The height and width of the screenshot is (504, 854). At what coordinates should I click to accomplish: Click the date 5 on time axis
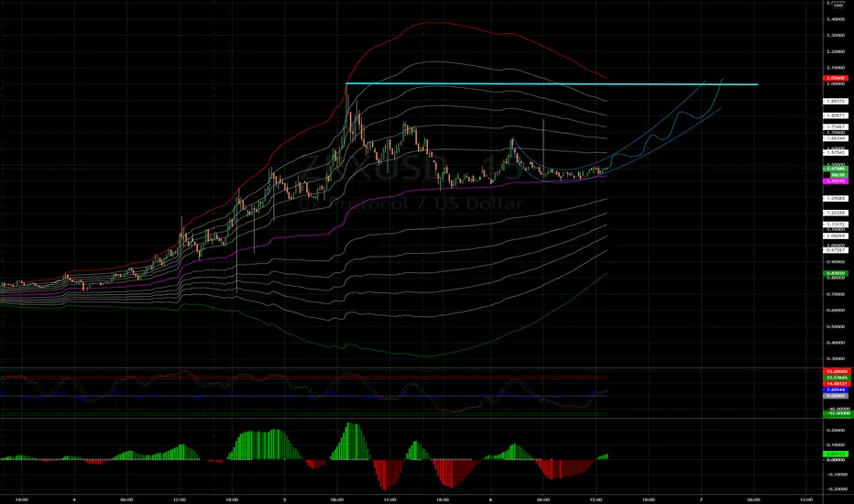point(284,499)
